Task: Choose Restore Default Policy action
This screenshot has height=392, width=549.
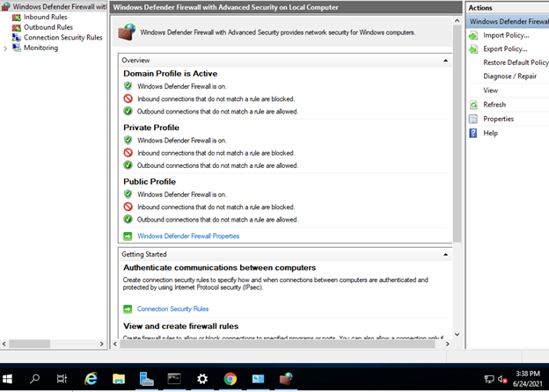Action: (x=516, y=62)
